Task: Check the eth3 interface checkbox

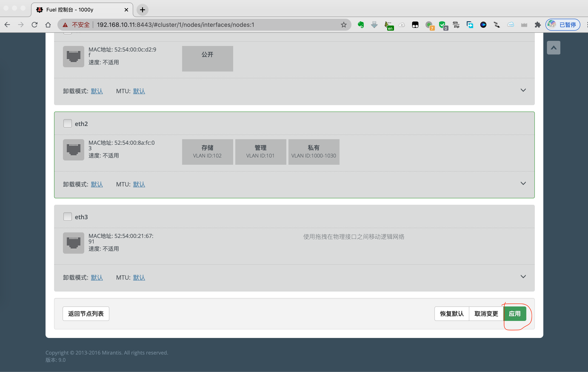Action: click(67, 217)
